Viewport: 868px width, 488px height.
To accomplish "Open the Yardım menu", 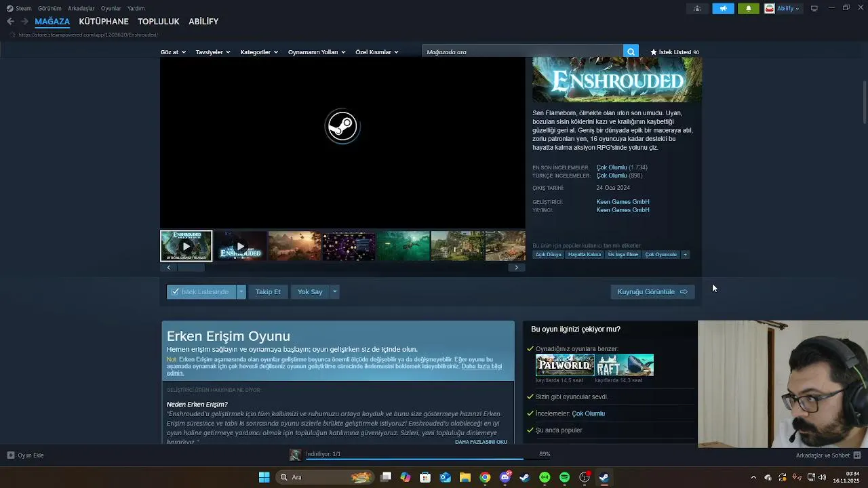I will click(136, 8).
